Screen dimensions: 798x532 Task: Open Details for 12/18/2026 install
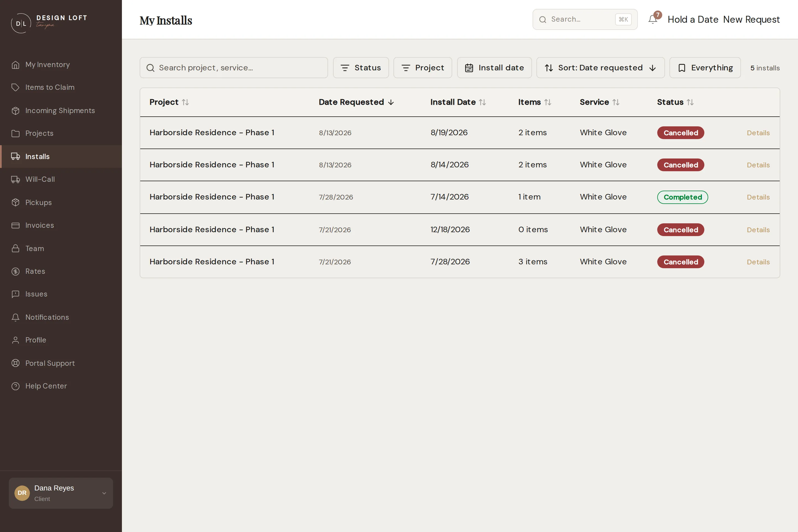coord(758,230)
